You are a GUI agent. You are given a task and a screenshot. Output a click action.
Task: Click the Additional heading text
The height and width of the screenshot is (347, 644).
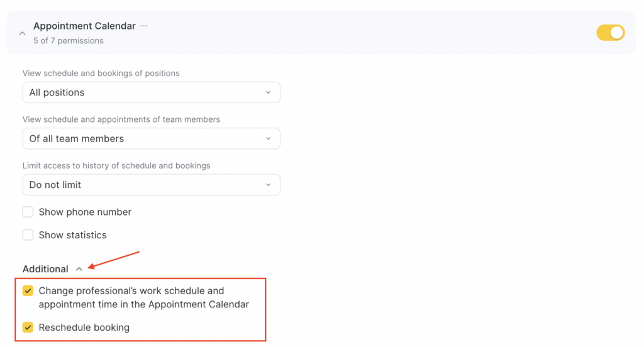tap(45, 269)
